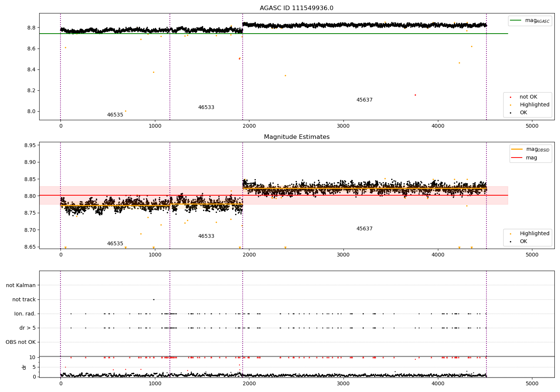Click the green line sample in the mag AGASC legend
This screenshot has width=560, height=392.
[516, 21]
